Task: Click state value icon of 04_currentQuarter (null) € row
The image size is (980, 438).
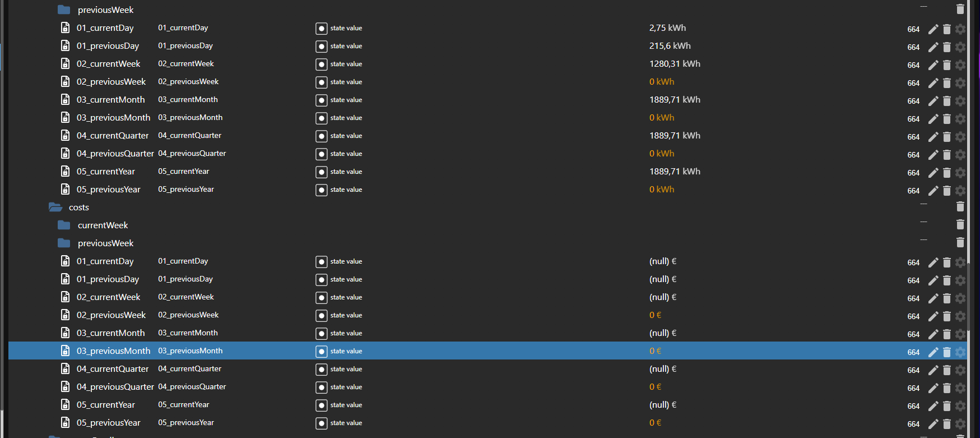Action: click(x=321, y=370)
